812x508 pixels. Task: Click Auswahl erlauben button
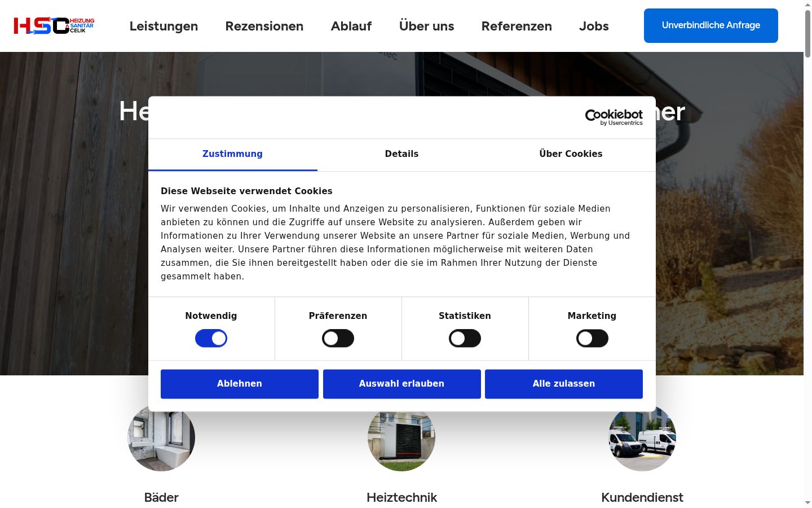pyautogui.click(x=401, y=384)
